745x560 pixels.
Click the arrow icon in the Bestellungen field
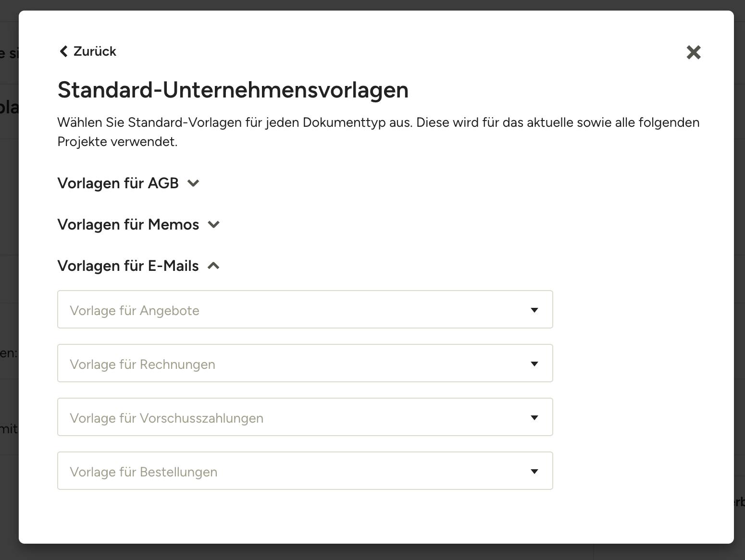coord(534,471)
